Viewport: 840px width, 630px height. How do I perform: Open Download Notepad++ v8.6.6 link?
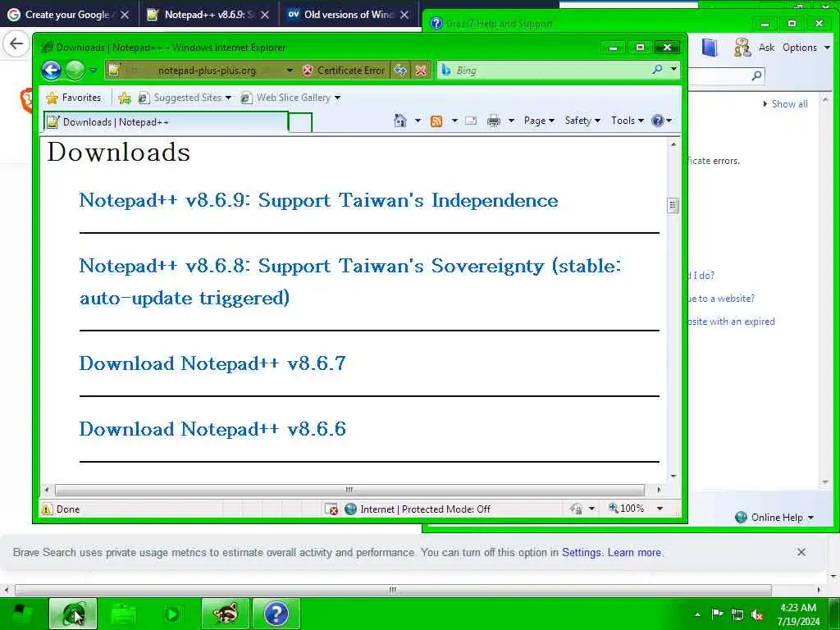[x=212, y=429]
